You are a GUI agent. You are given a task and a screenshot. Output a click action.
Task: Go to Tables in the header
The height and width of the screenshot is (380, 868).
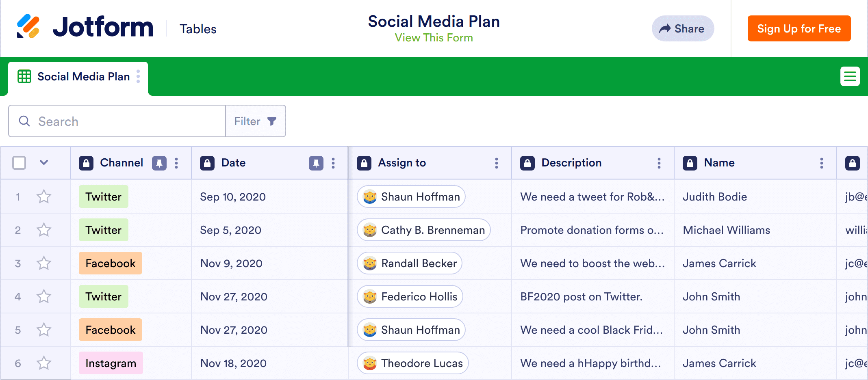pos(198,29)
